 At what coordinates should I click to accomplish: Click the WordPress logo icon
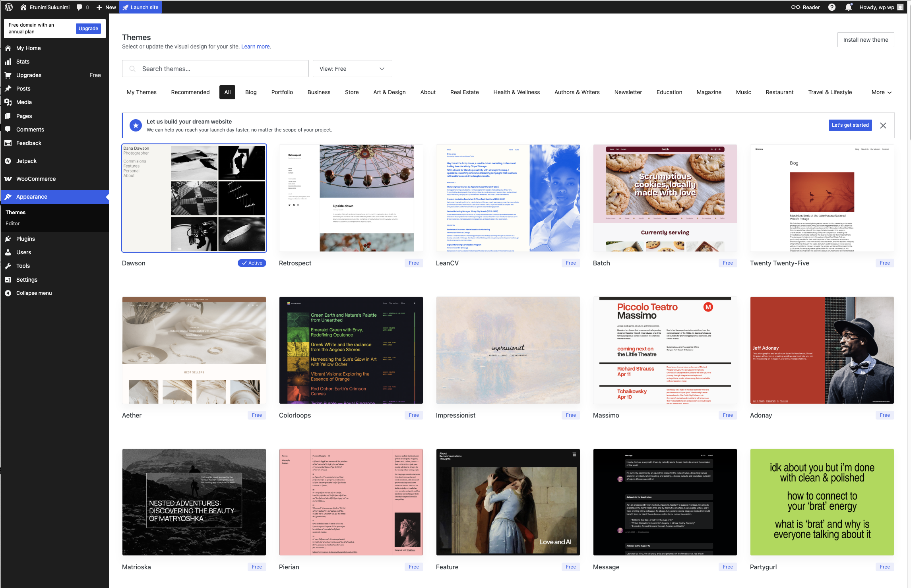click(9, 7)
